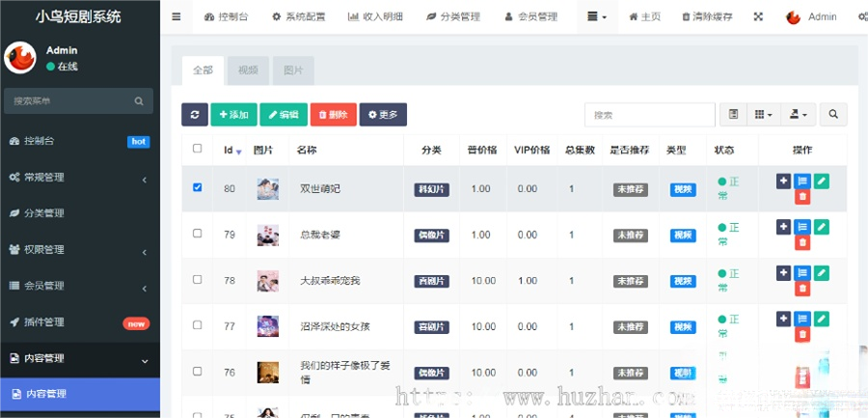Click blue list icon in row 78

tap(801, 273)
